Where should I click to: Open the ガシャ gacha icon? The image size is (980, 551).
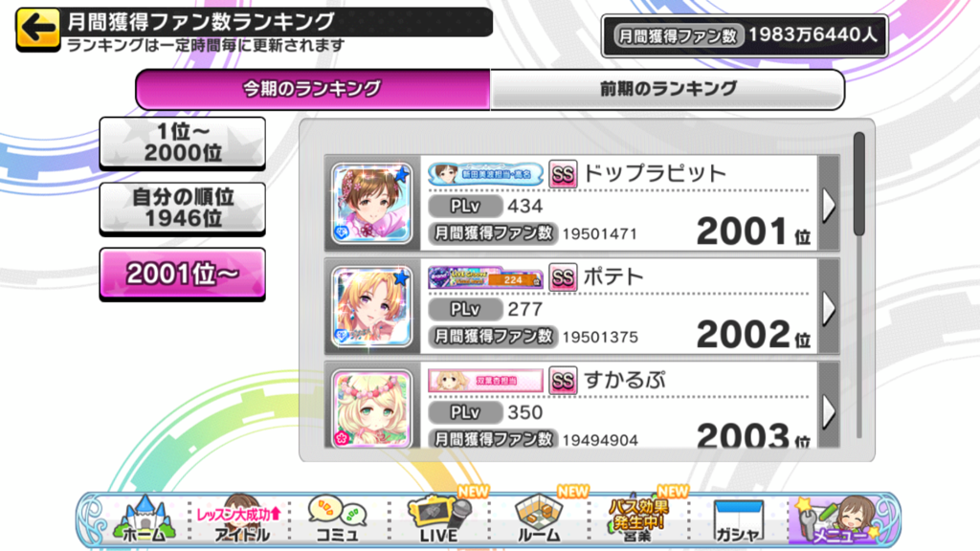pyautogui.click(x=738, y=520)
